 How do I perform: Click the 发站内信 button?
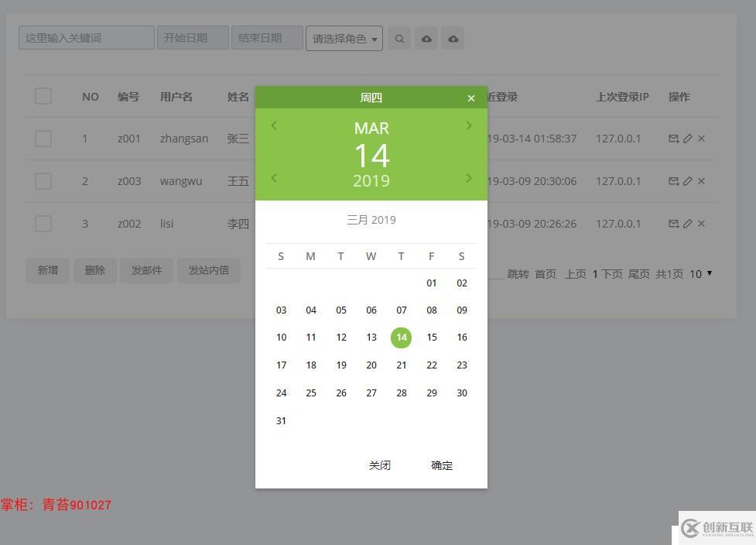pos(209,271)
